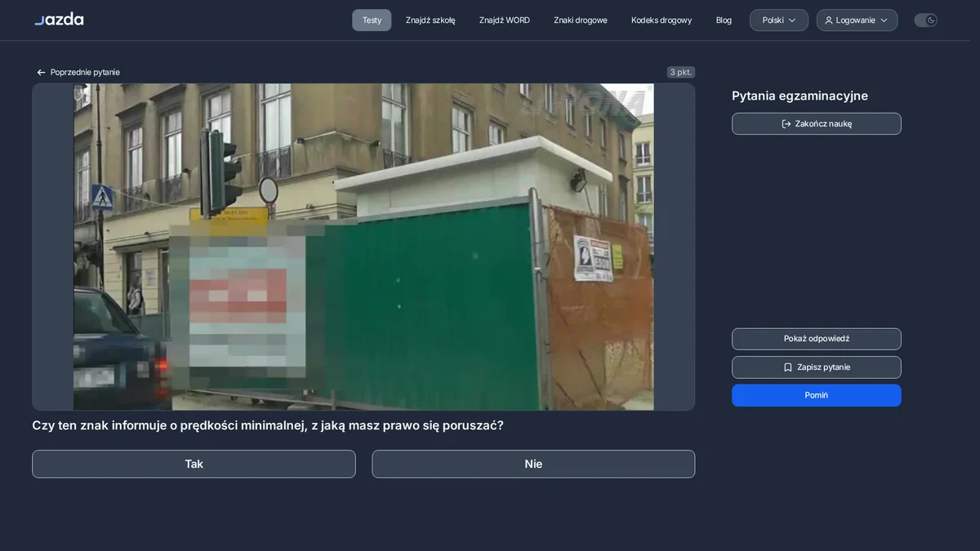Navigate to Znaki drogowe
Image resolution: width=980 pixels, height=551 pixels.
[x=581, y=20]
